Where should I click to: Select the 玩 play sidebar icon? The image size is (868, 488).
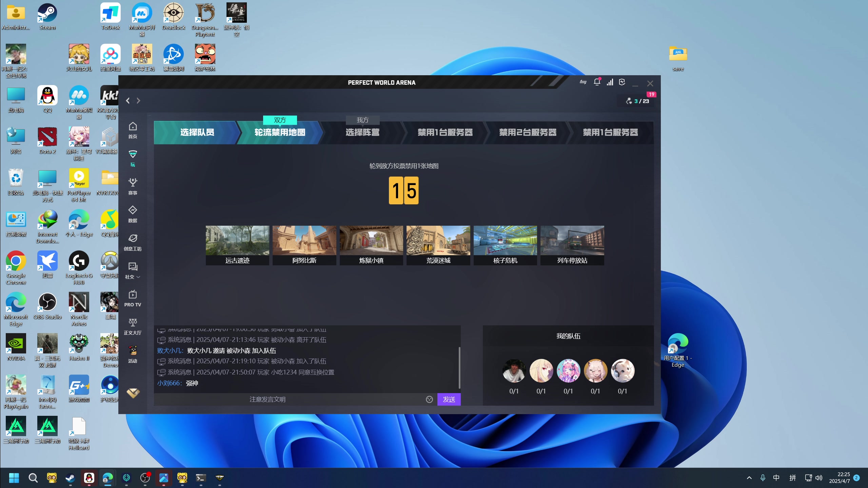tap(133, 158)
